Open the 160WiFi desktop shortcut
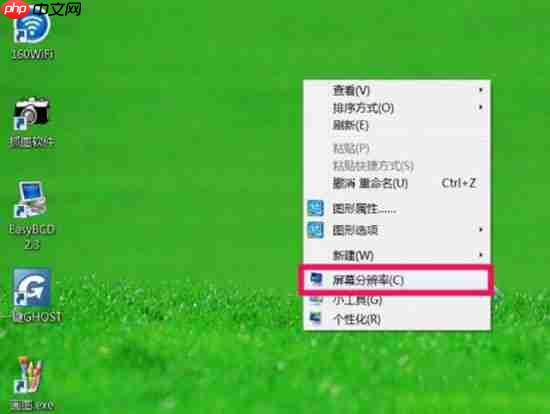 (x=32, y=37)
